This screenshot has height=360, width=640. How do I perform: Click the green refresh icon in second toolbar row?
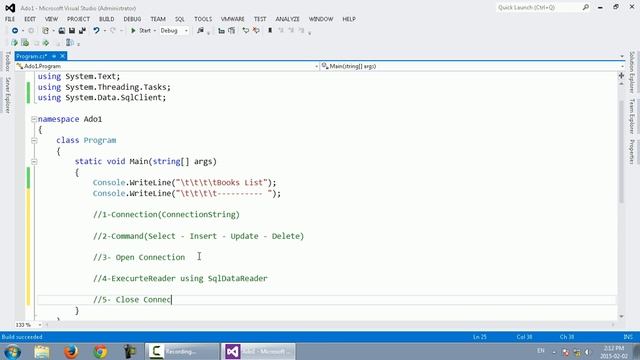25,42
